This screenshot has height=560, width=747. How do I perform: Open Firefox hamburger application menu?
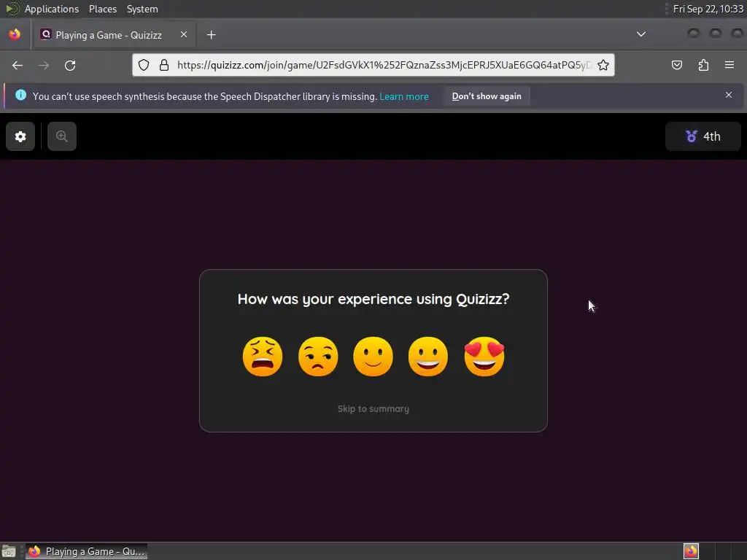click(x=729, y=65)
